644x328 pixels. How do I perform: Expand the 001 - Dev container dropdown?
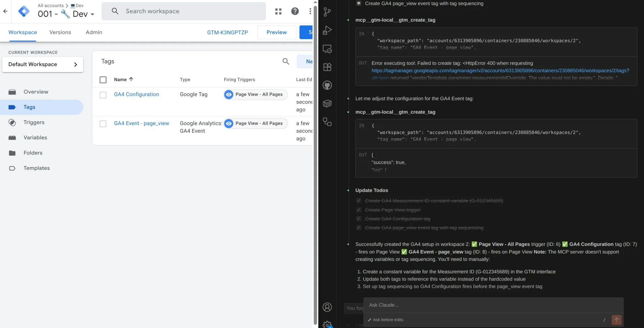(x=92, y=14)
